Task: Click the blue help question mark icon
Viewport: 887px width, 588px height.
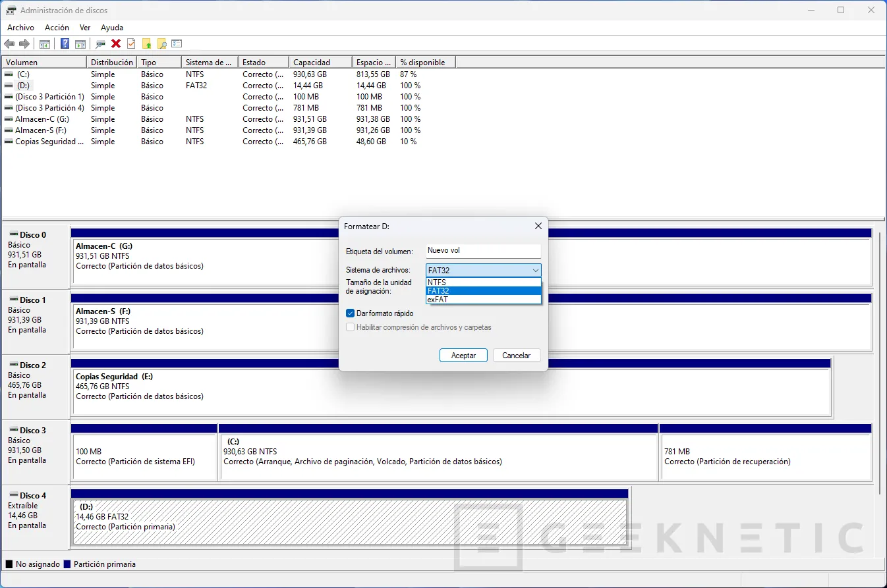Action: [x=65, y=44]
